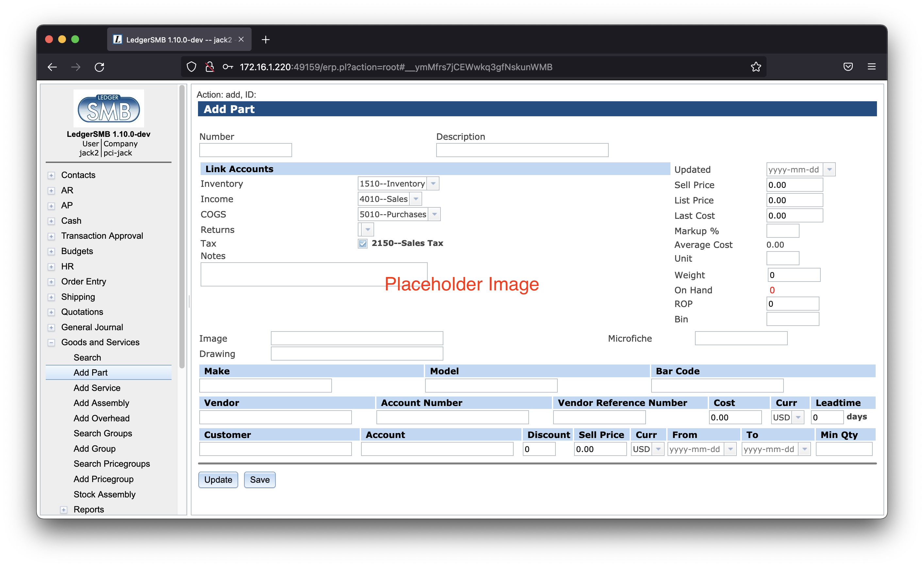Viewport: 924px width, 567px height.
Task: Close the LedgerSMB browser tab
Action: pyautogui.click(x=241, y=40)
